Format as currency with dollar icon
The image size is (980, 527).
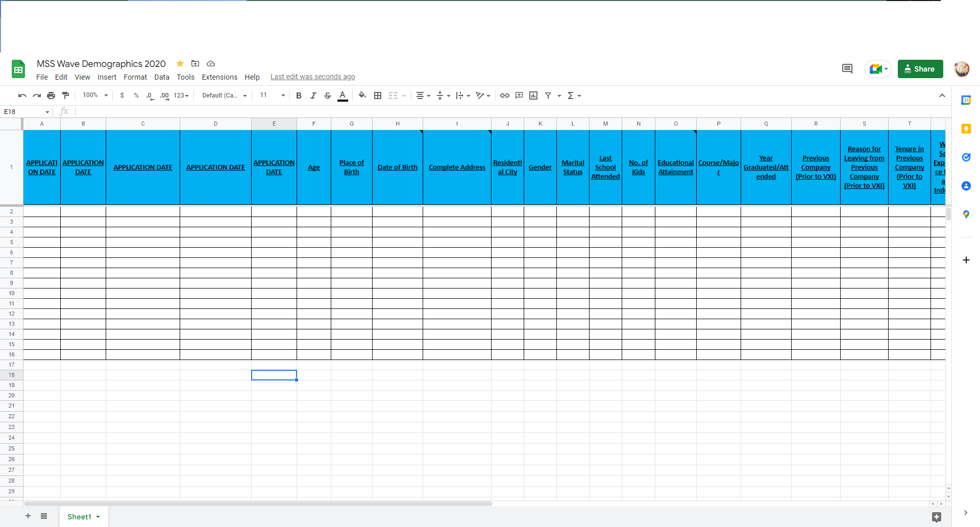122,95
